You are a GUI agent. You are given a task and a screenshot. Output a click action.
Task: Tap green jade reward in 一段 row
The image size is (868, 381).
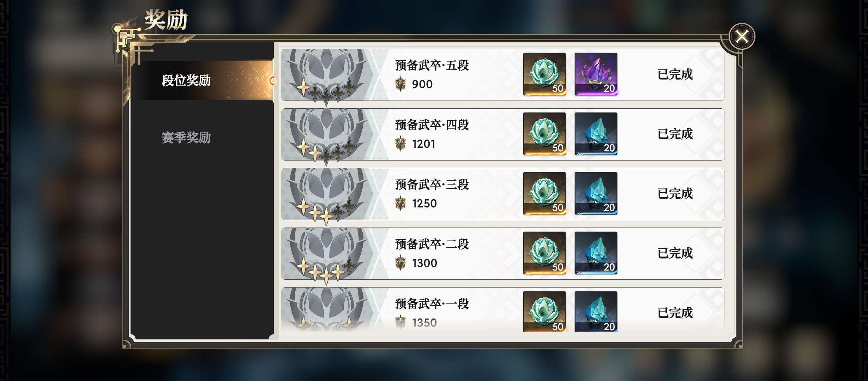click(x=544, y=312)
